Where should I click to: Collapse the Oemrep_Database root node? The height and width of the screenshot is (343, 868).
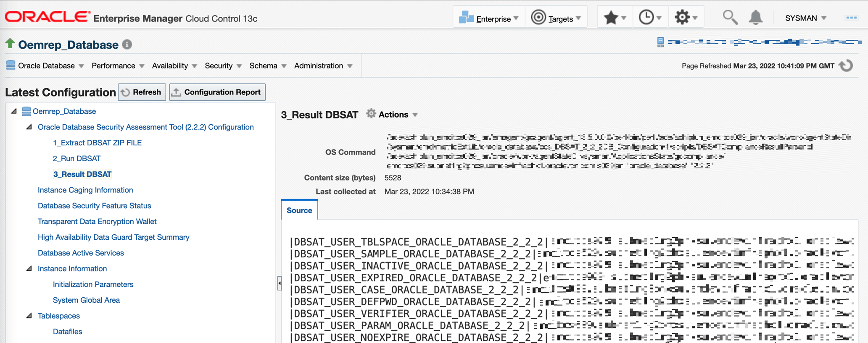coord(14,111)
